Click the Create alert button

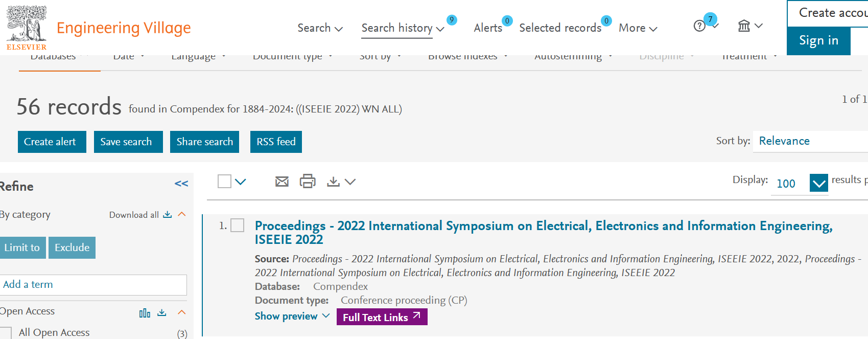[52, 142]
